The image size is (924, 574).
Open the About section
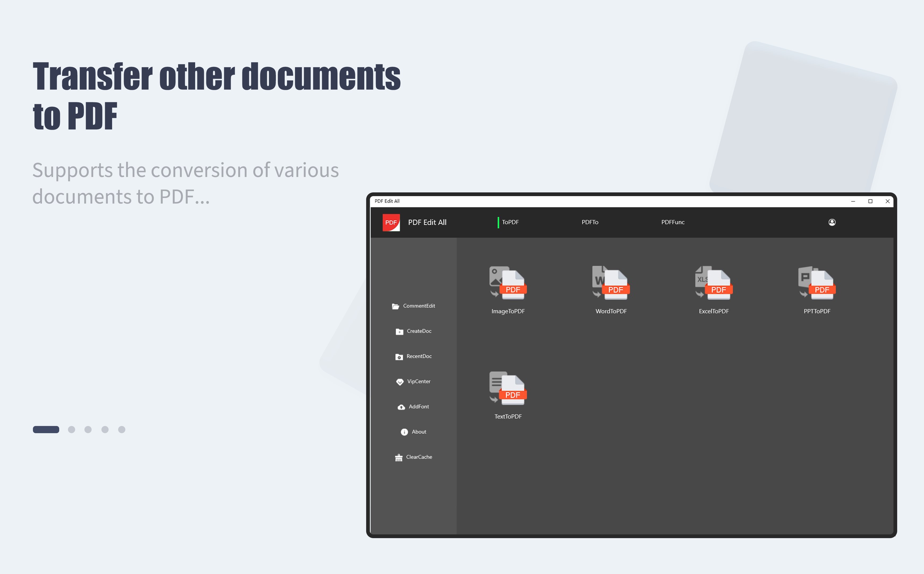pyautogui.click(x=413, y=432)
